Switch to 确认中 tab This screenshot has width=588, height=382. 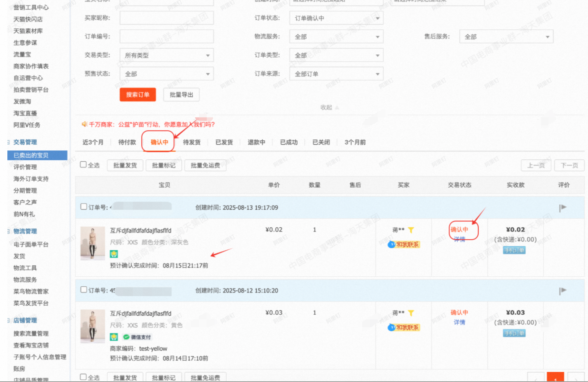coord(159,142)
